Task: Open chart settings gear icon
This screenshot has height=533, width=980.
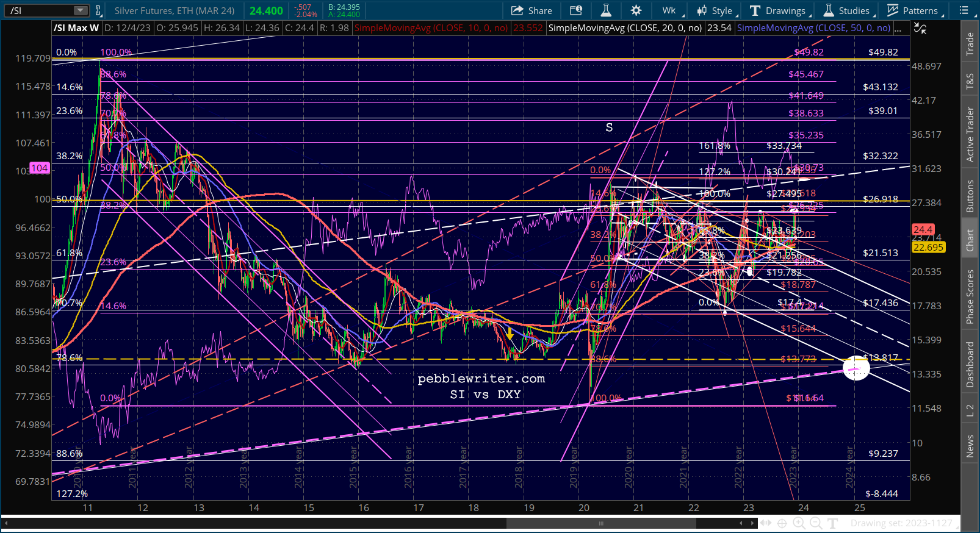Action: [636, 10]
